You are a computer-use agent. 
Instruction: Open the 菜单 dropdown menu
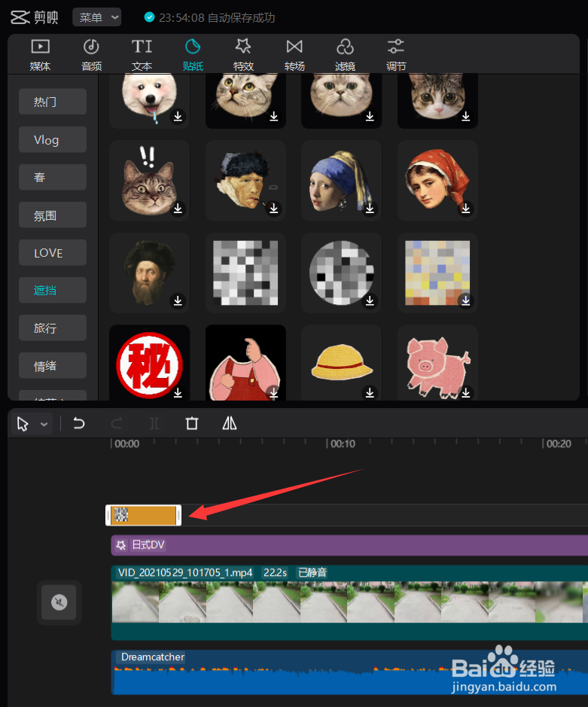click(97, 17)
